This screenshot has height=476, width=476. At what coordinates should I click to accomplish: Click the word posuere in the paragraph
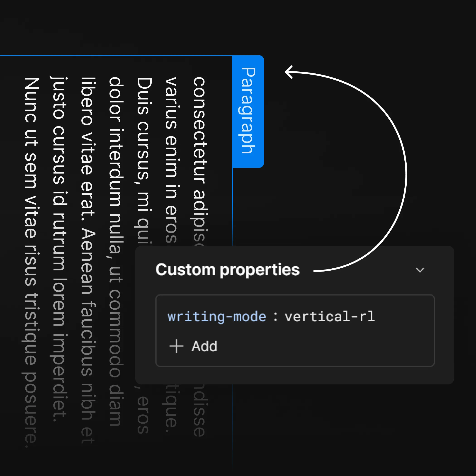31,409
